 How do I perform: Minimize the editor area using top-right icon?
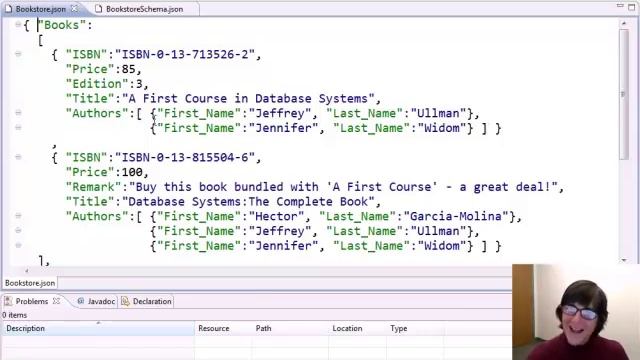620,6
